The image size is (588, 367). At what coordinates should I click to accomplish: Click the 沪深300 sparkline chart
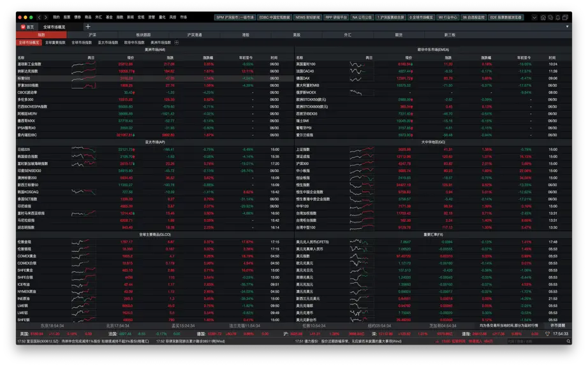click(x=362, y=164)
